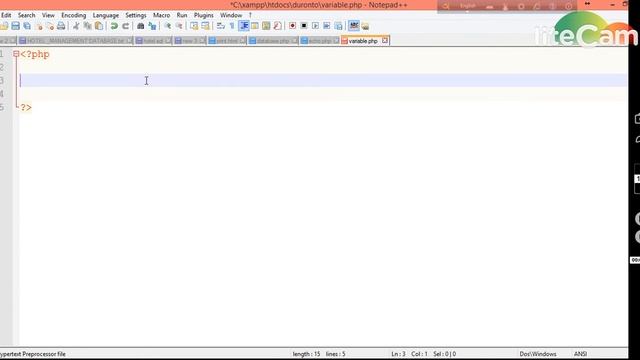Open the Macro menu
Screen dimensions: 640x360
pyautogui.click(x=162, y=15)
